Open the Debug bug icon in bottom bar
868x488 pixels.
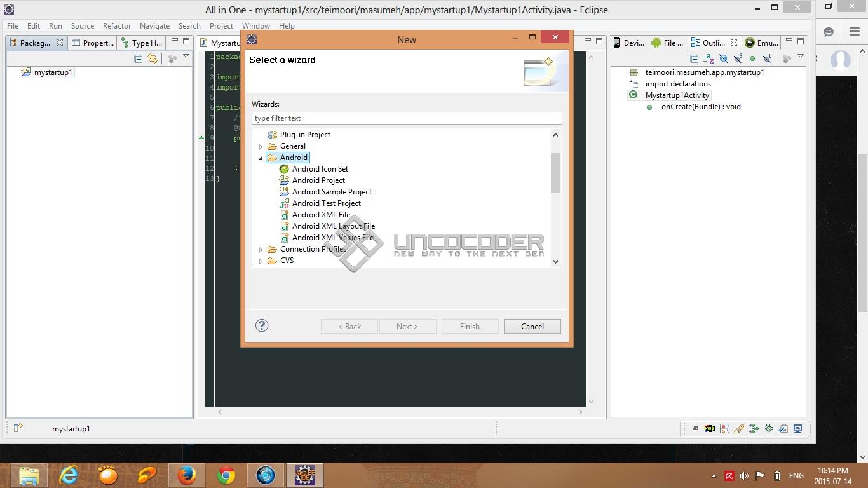coord(768,429)
